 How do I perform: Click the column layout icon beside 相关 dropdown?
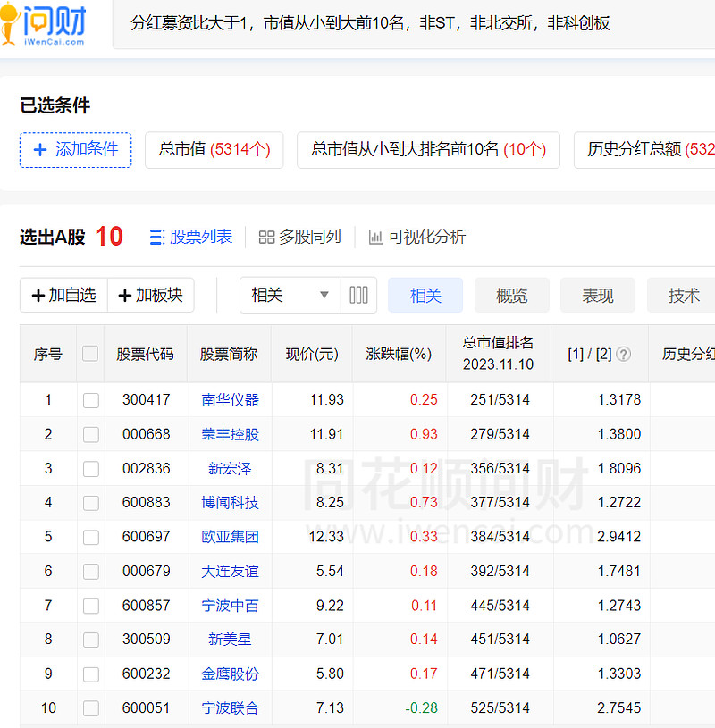357,295
